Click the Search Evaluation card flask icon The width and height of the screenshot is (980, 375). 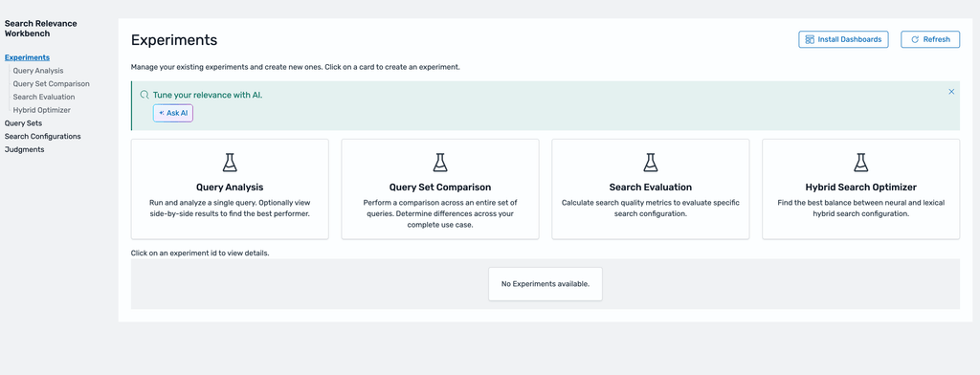pyautogui.click(x=651, y=163)
